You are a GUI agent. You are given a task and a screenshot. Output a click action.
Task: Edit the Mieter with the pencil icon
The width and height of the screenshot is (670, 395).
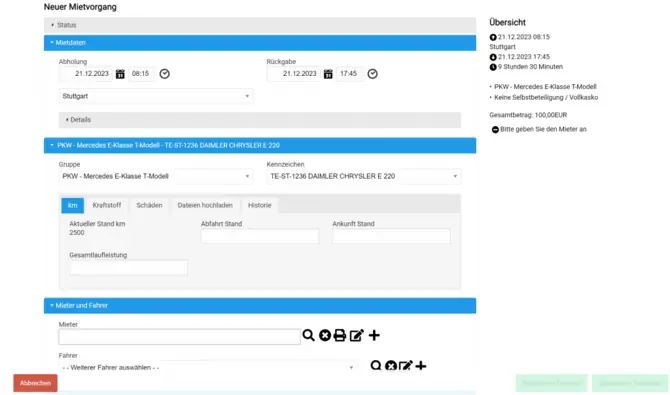[356, 335]
